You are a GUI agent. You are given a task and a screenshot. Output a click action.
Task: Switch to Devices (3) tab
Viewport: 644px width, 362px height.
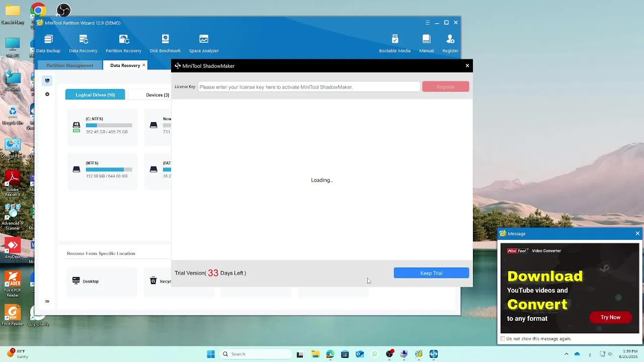(157, 95)
